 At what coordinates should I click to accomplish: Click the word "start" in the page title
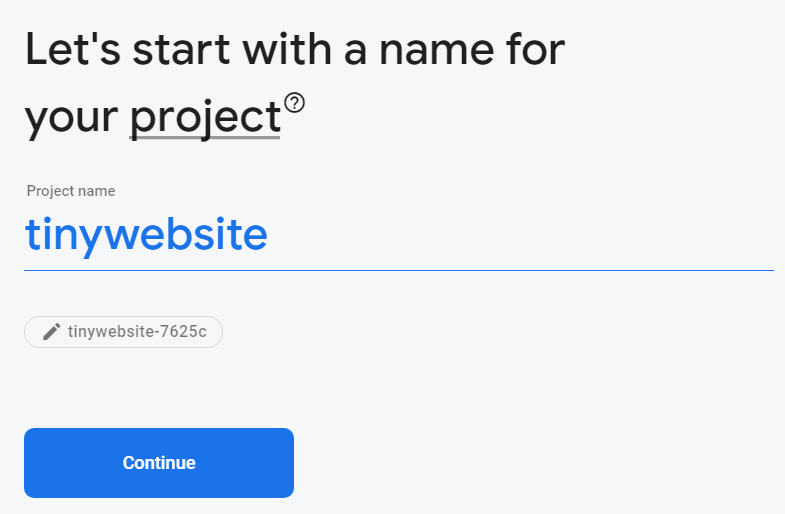click(181, 50)
